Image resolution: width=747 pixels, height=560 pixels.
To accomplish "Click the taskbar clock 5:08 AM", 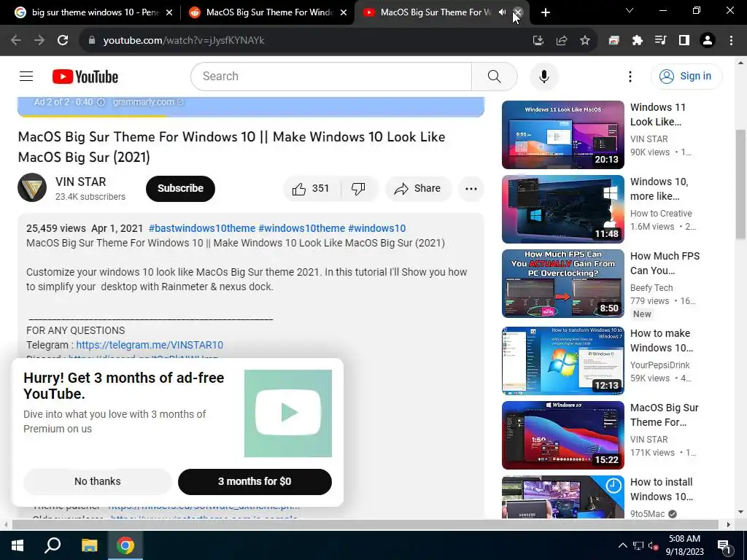I will [684, 545].
